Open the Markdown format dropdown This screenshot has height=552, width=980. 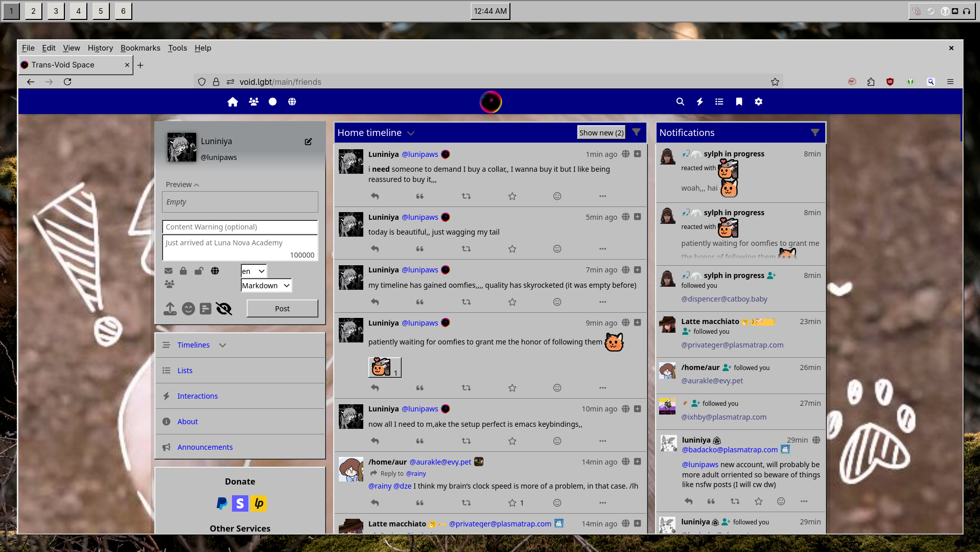pyautogui.click(x=266, y=286)
